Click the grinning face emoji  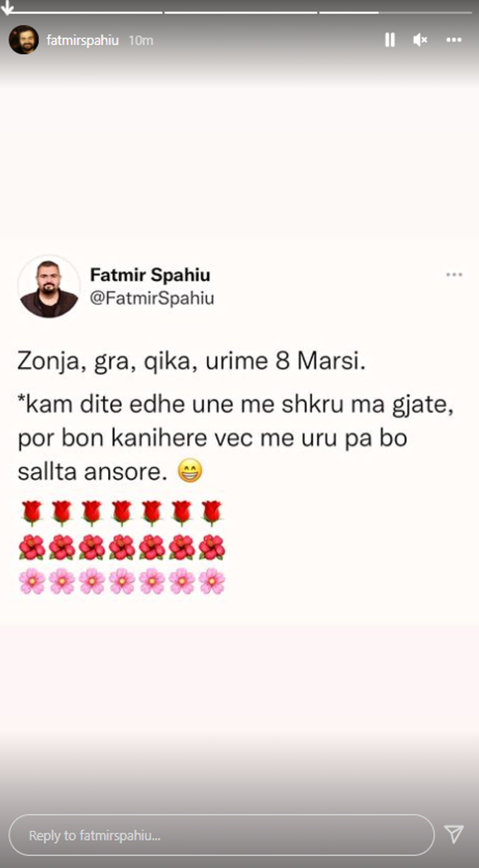(x=190, y=471)
